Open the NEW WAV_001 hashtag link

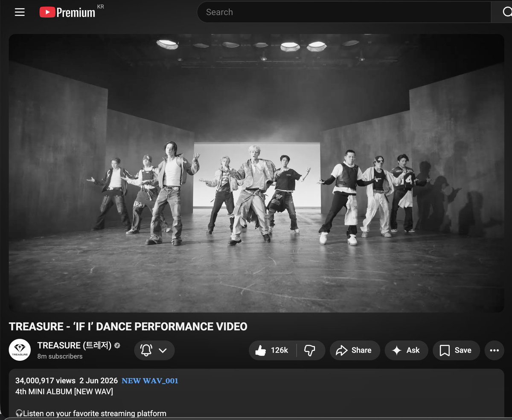(x=150, y=381)
